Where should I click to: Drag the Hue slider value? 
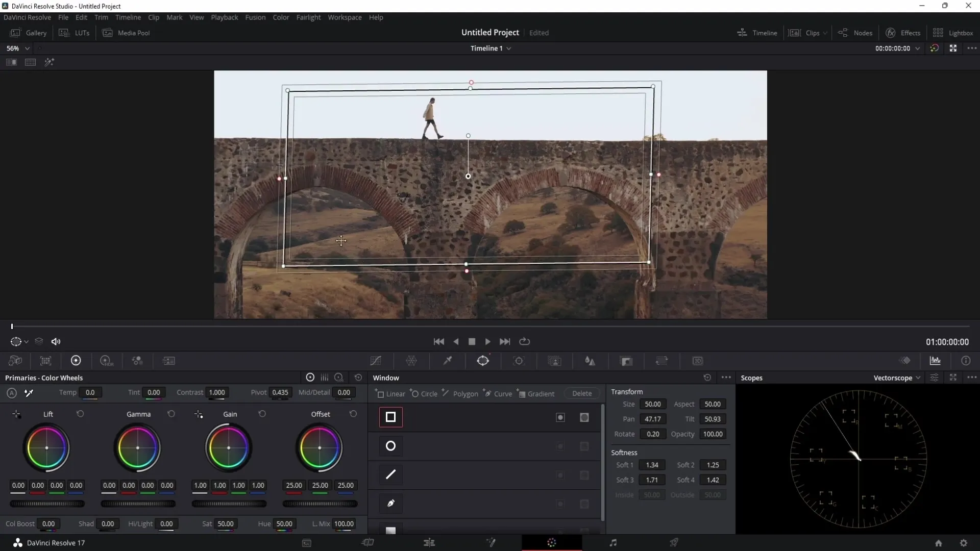pos(283,523)
